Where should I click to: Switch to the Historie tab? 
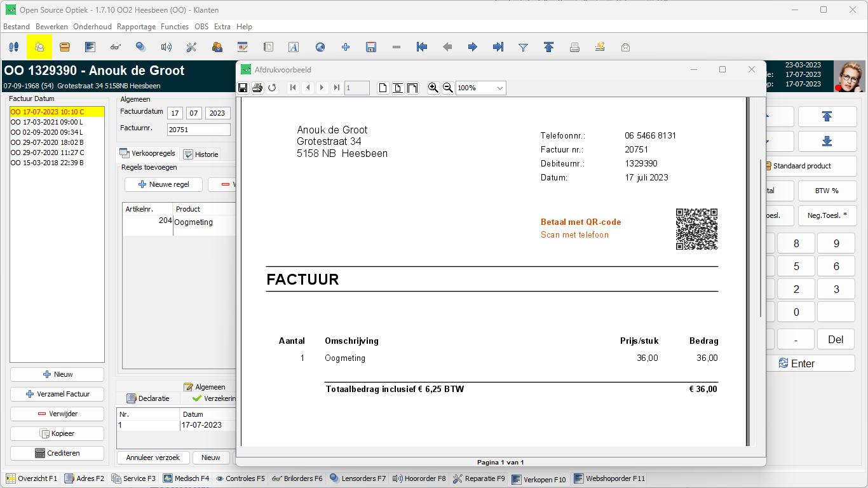(201, 154)
